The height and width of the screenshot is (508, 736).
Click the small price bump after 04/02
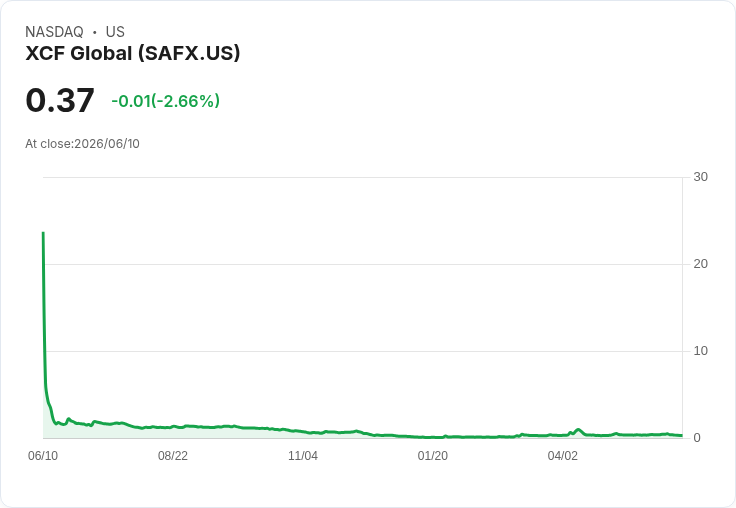[578, 430]
